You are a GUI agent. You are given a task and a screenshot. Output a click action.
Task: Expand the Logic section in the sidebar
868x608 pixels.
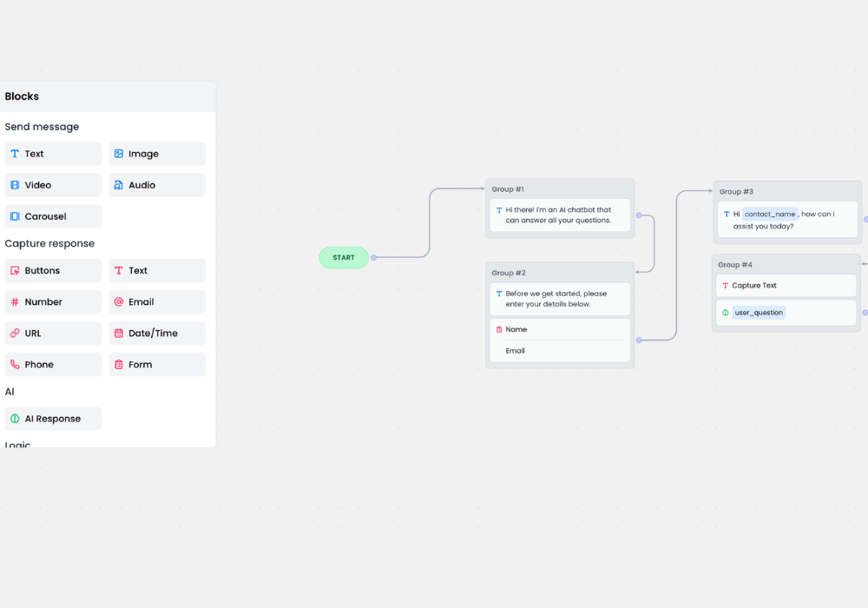coord(17,444)
